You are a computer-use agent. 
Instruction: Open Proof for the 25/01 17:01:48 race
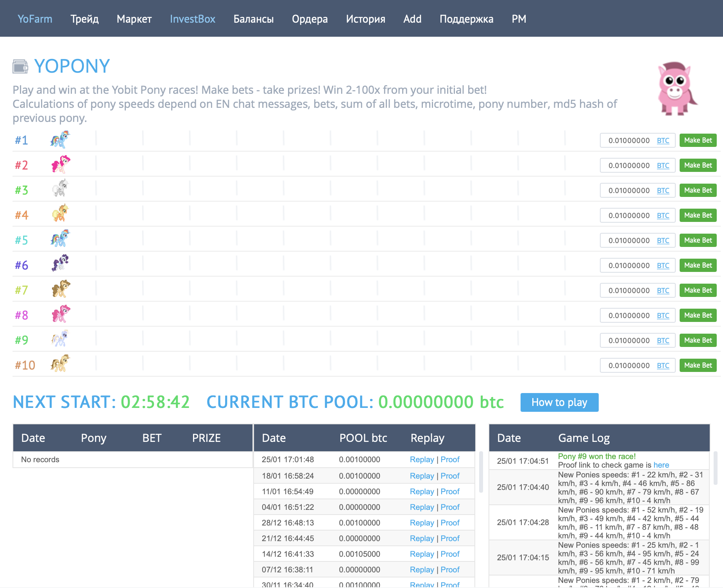450,460
